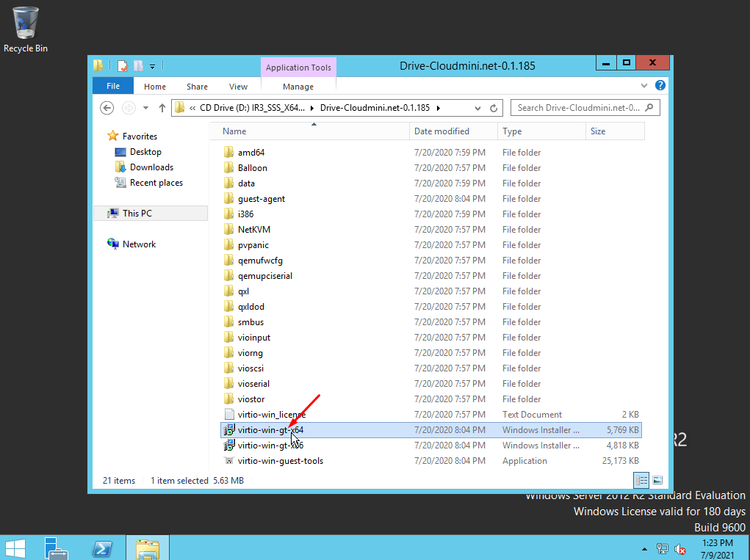Open the address bar history dropdown
The height and width of the screenshot is (560, 750).
click(477, 108)
